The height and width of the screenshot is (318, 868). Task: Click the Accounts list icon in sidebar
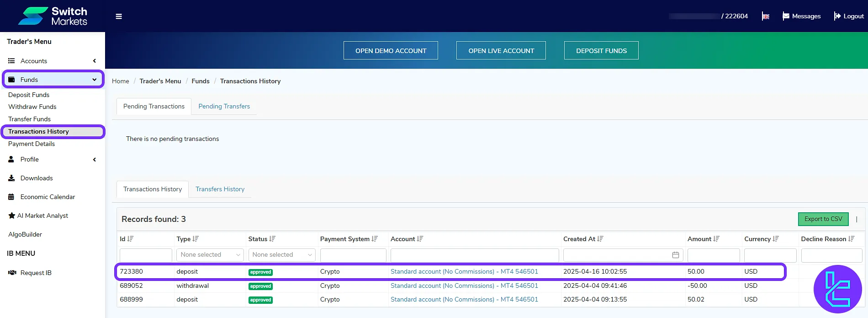11,61
